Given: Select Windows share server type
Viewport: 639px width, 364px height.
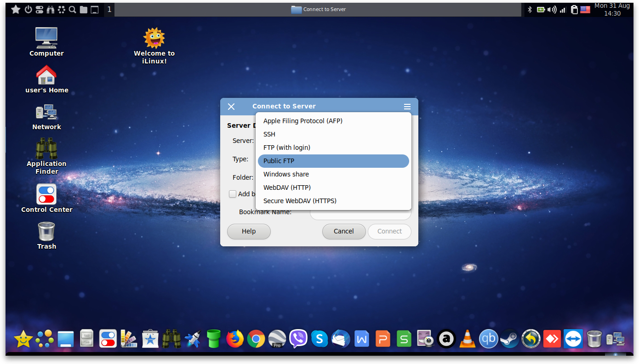Looking at the screenshot, I should coord(333,174).
